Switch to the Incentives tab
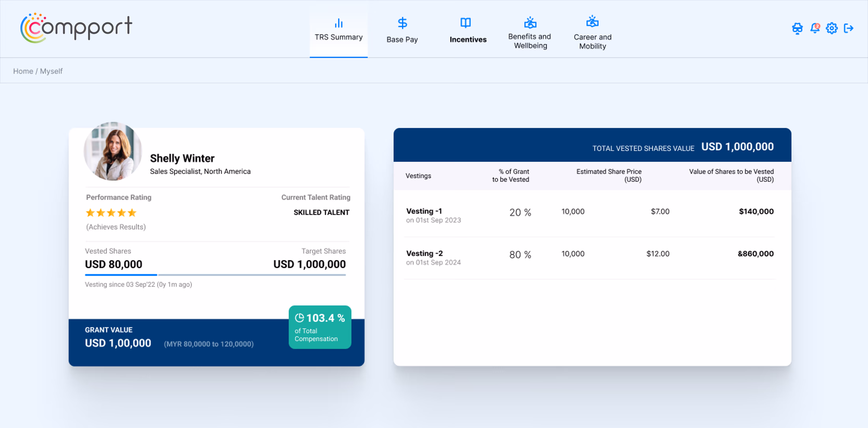 [468, 39]
